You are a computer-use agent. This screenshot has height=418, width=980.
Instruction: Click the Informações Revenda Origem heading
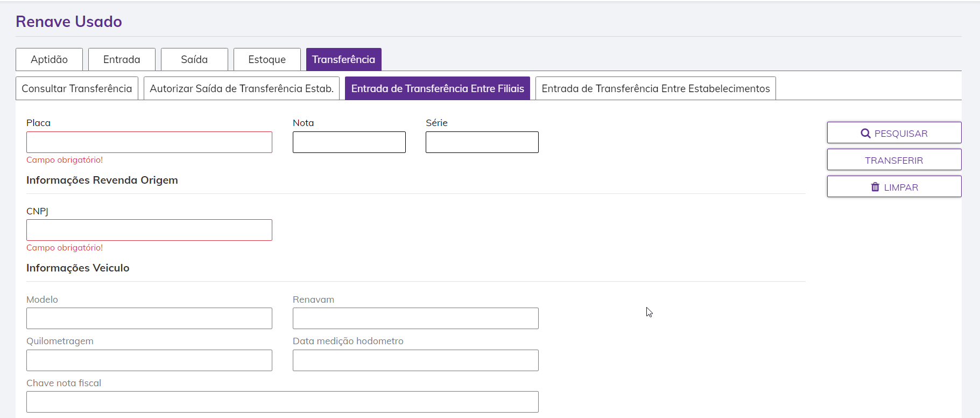tap(102, 180)
